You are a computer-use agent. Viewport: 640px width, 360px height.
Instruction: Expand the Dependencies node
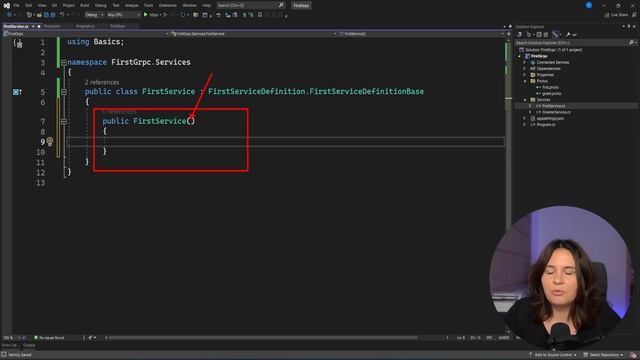pyautogui.click(x=525, y=69)
